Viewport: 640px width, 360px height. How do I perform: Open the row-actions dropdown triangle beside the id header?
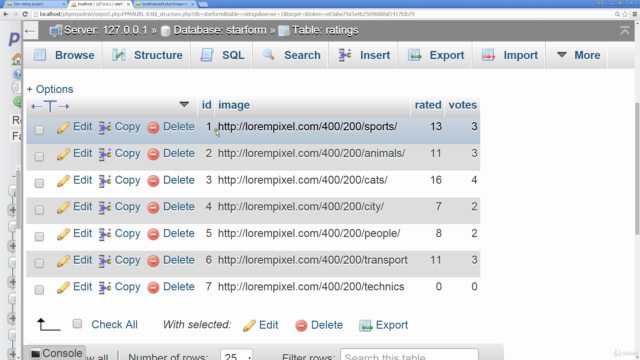tap(184, 104)
